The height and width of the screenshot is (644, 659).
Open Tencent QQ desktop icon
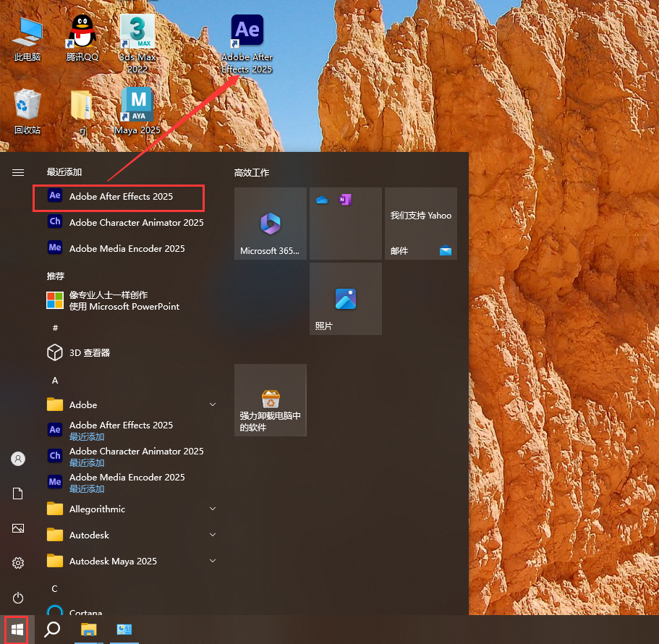point(82,33)
